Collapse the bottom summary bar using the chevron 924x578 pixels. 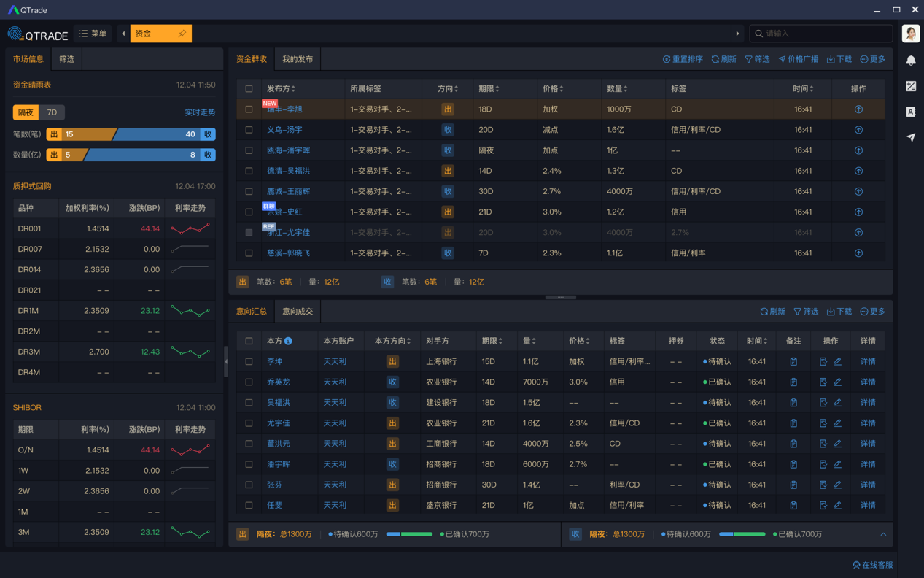pos(882,534)
